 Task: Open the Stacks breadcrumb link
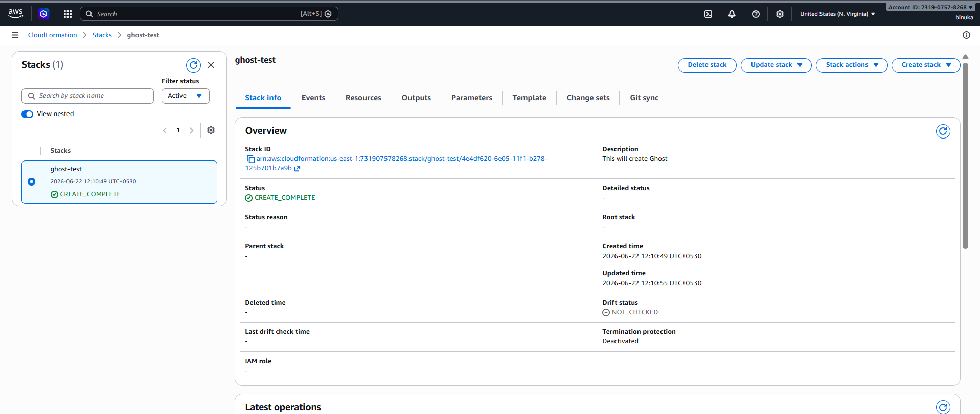point(102,35)
